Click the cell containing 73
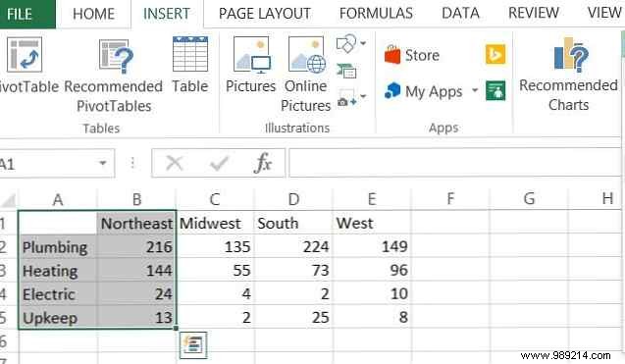Viewport: 625px width, 364px height. 293,271
